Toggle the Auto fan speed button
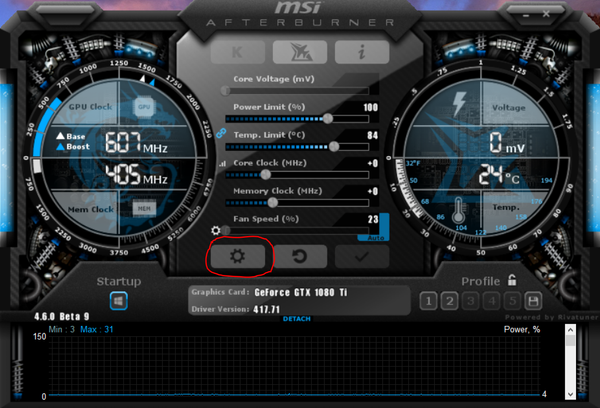The height and width of the screenshot is (408, 600). click(377, 237)
